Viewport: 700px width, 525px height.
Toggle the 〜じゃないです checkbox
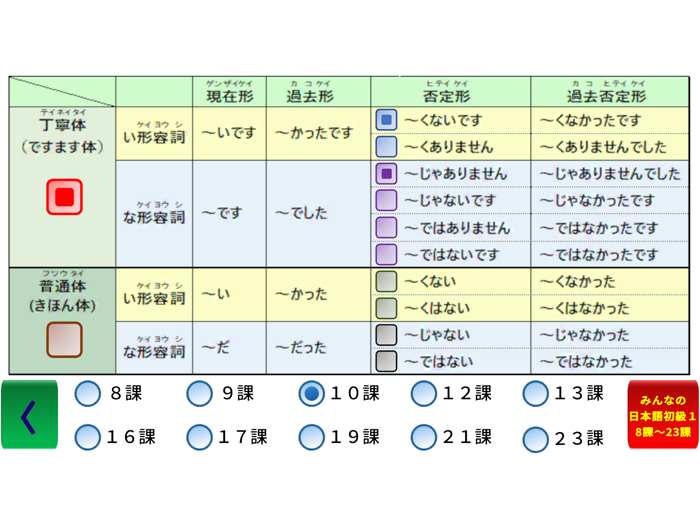coord(386,200)
